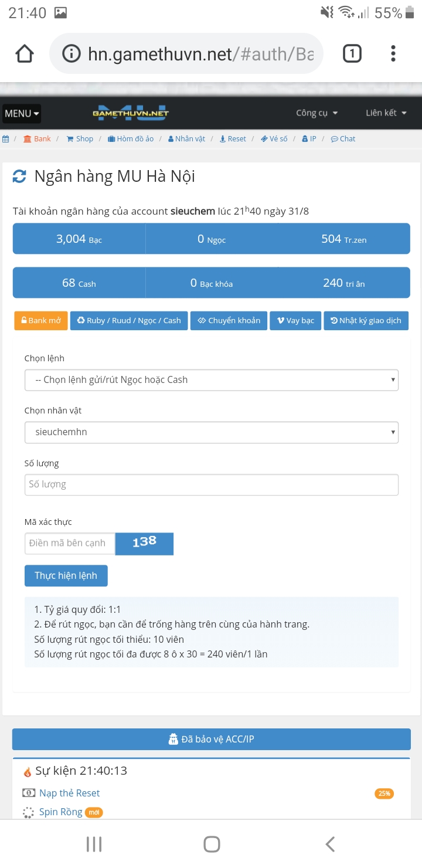Toggle the orange Bank mở button

[41, 321]
